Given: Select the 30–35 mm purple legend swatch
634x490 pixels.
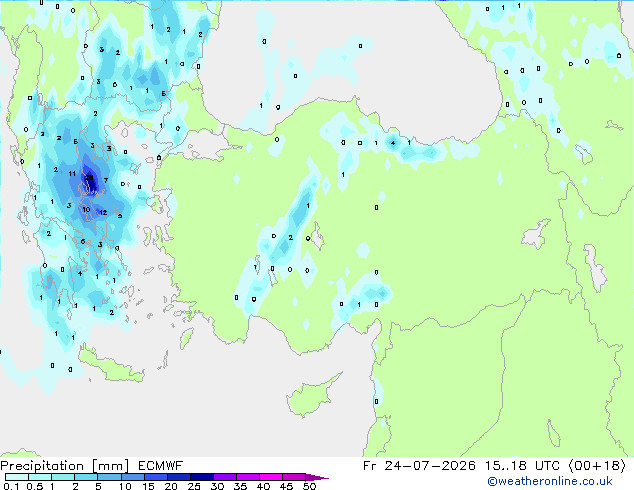Looking at the screenshot, I should 224,477.
